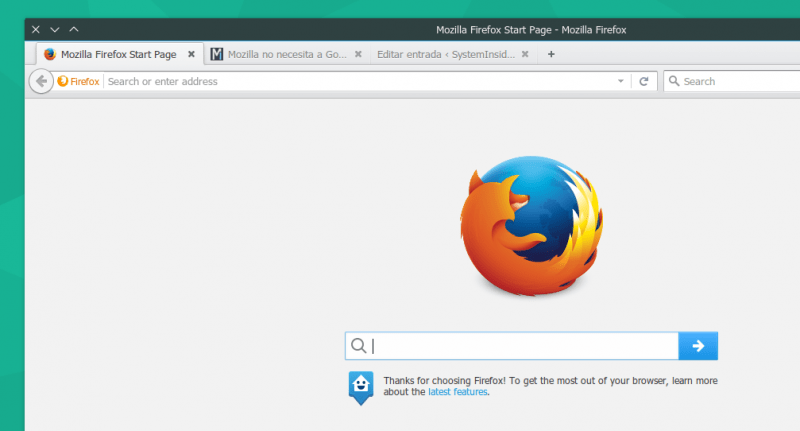
Task: Click the start page search input box
Action: tap(512, 346)
